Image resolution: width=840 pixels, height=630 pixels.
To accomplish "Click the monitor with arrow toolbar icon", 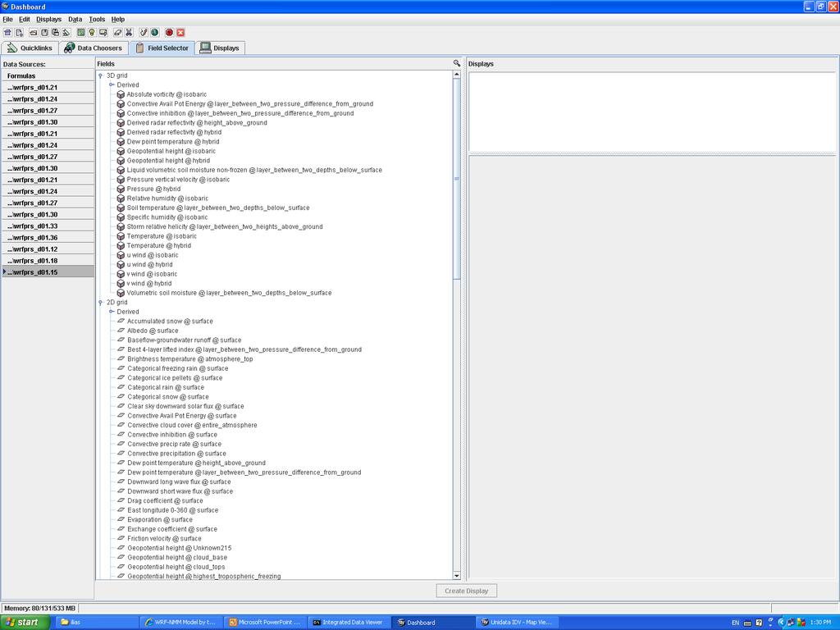I will (103, 33).
